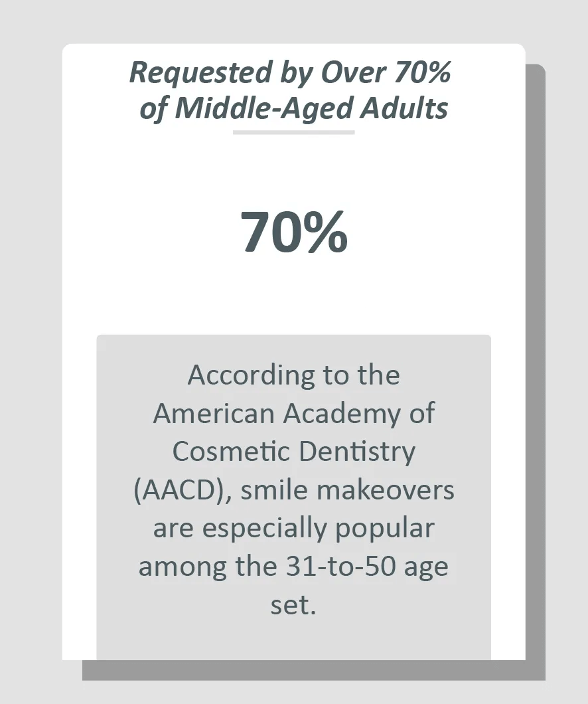
Task: Click the "Requested by Over 70%" heading line
Action: click(290, 73)
